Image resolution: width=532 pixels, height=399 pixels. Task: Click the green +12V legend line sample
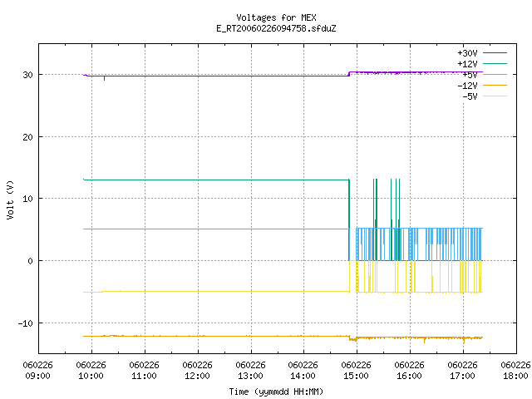495,63
